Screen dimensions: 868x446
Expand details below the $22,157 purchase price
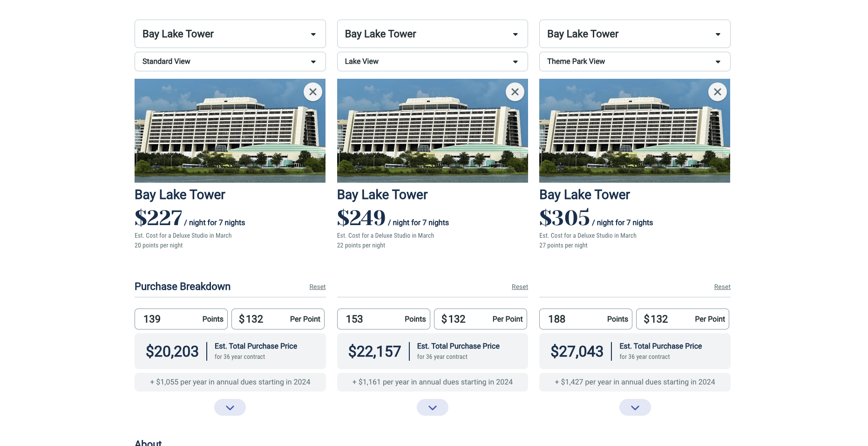point(433,407)
